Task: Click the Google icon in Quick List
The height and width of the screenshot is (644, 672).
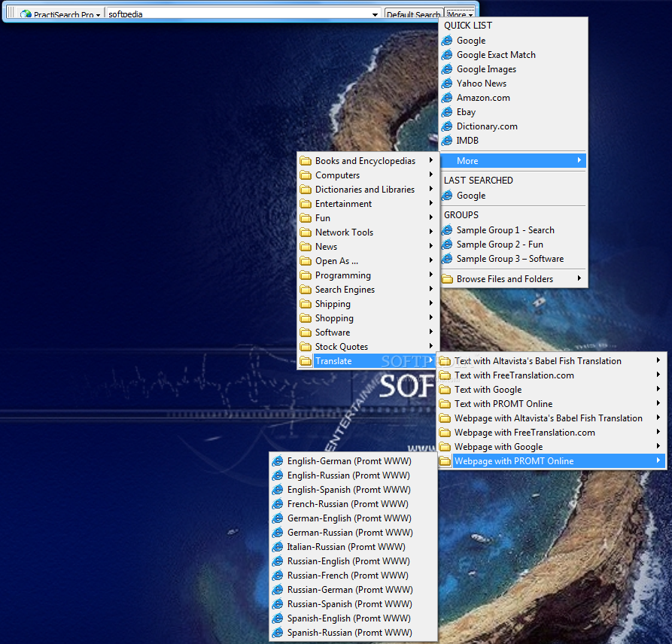Action: click(447, 41)
